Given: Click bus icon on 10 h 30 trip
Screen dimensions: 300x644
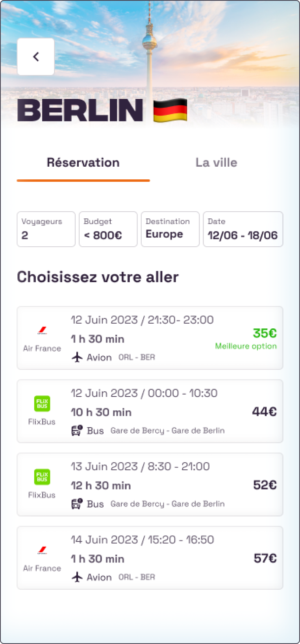Looking at the screenshot, I should (77, 430).
